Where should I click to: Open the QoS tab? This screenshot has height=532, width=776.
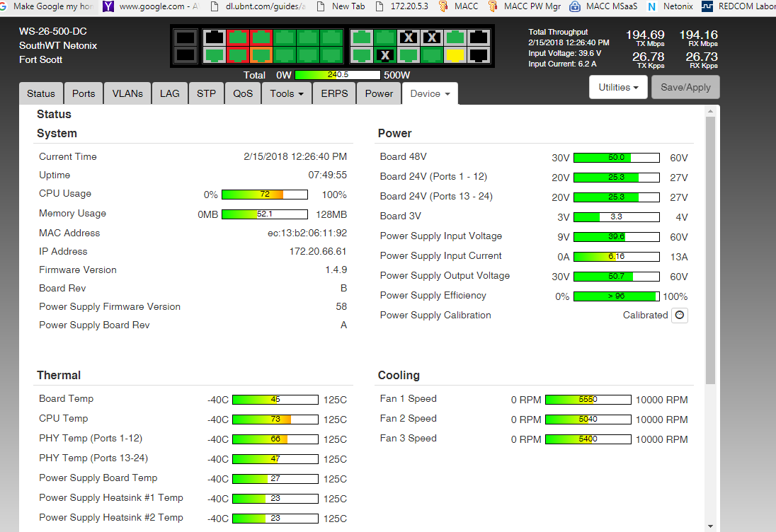243,93
